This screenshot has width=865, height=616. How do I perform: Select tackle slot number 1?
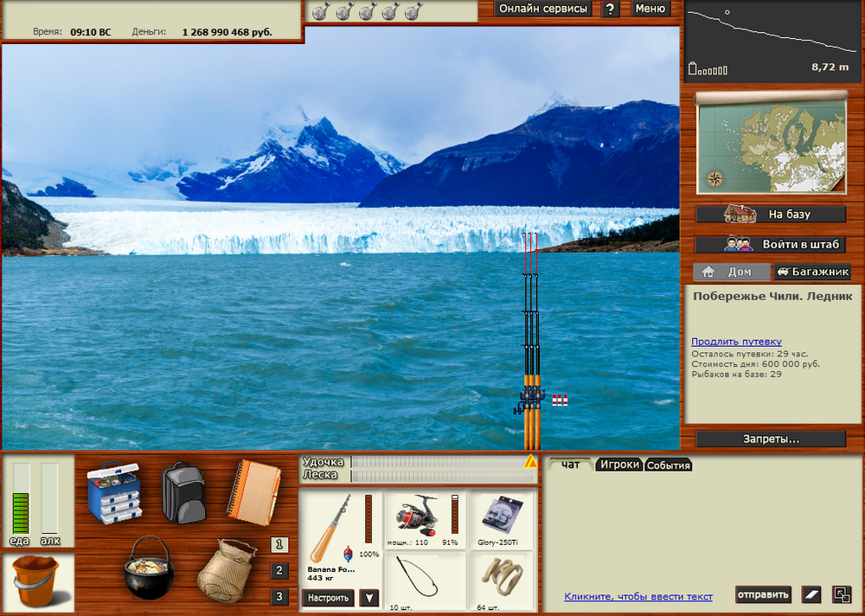pos(279,545)
